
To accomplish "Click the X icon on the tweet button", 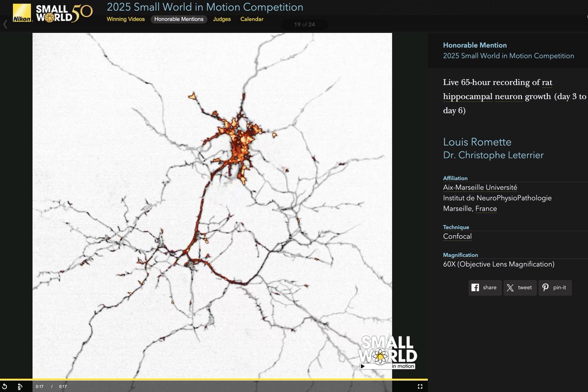I will 510,288.
